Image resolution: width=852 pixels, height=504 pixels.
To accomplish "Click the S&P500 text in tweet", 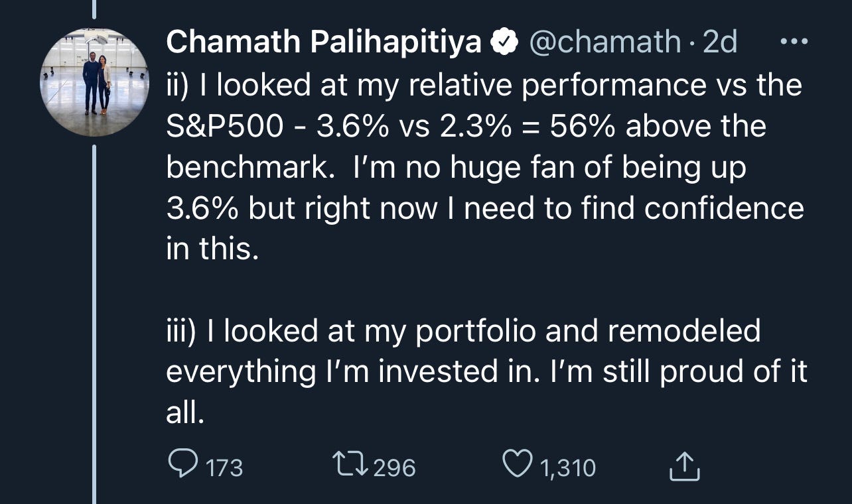I will click(x=224, y=127).
